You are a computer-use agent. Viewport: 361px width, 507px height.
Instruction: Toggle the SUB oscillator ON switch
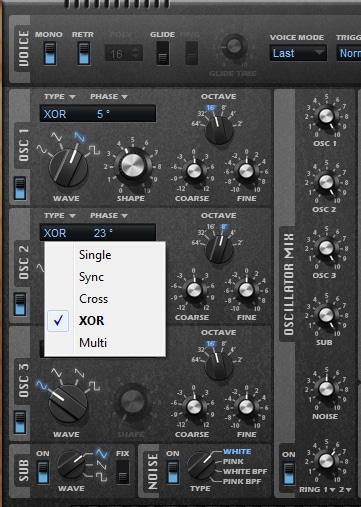click(43, 472)
